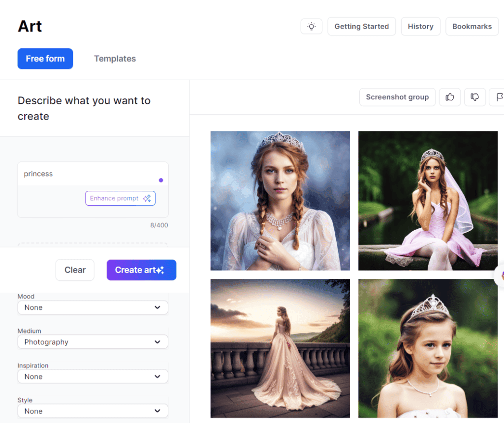Open the Getting Started guide

362,27
